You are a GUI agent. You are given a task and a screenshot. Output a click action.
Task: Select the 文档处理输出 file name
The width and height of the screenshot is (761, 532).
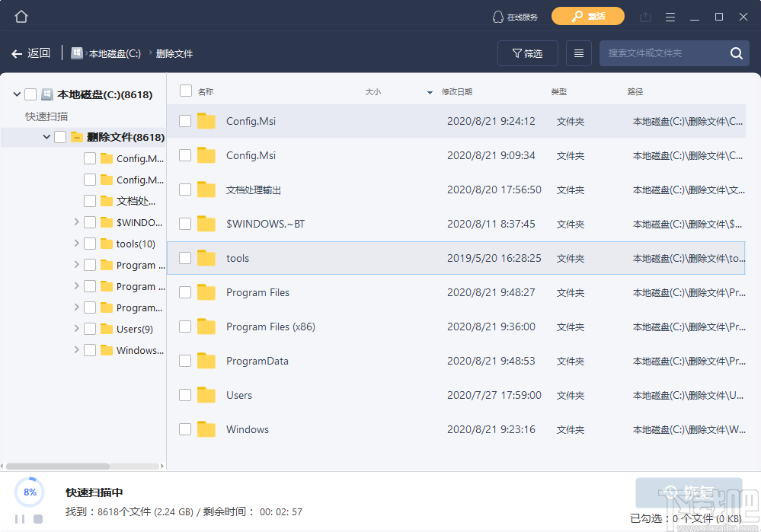coord(254,190)
